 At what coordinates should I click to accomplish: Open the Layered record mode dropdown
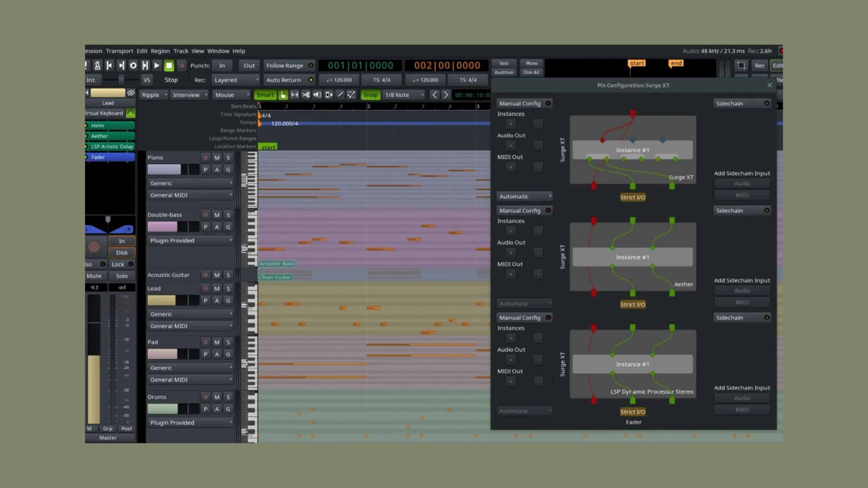[x=236, y=80]
